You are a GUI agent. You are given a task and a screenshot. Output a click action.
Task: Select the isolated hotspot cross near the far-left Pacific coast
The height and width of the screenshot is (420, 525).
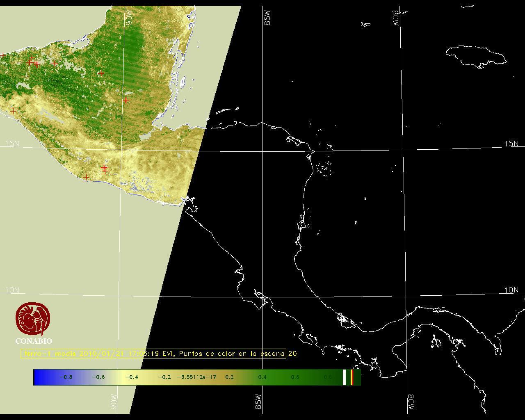[x=13, y=111]
